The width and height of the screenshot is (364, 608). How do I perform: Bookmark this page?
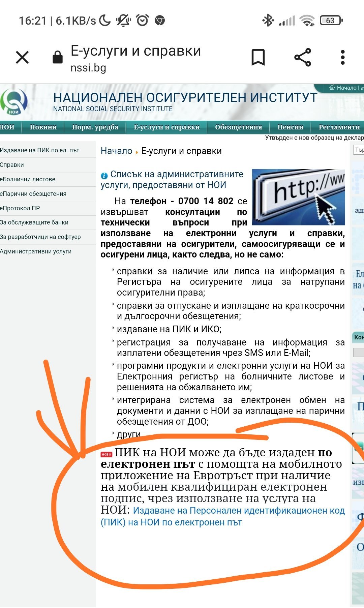coord(258,57)
